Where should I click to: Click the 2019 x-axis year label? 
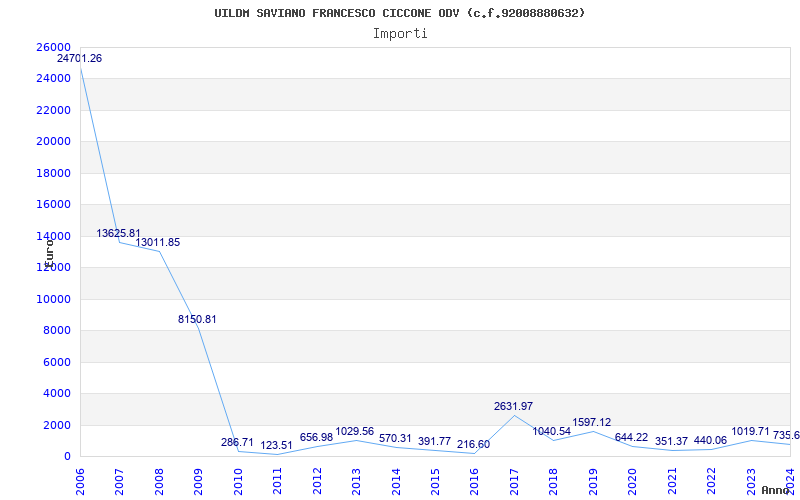[x=593, y=481]
